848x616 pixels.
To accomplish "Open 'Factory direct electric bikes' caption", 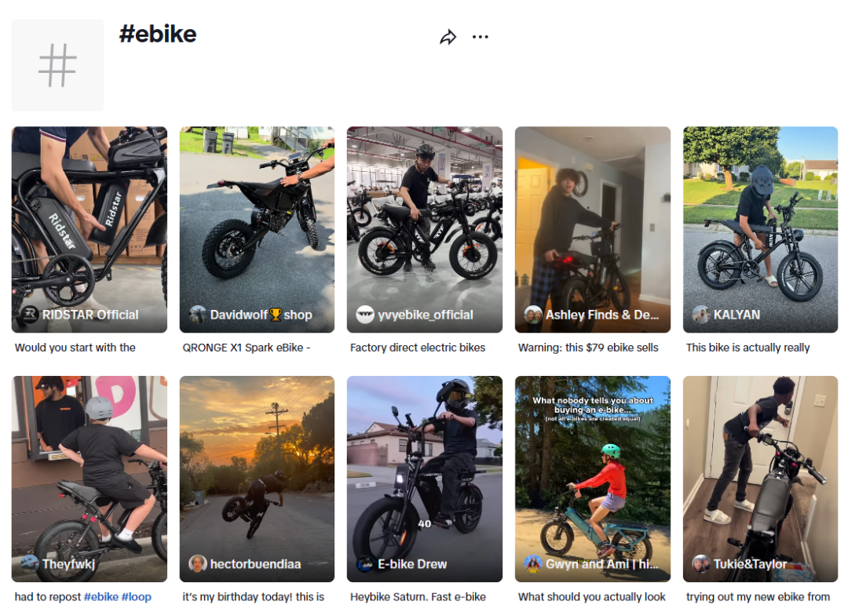I will (418, 348).
